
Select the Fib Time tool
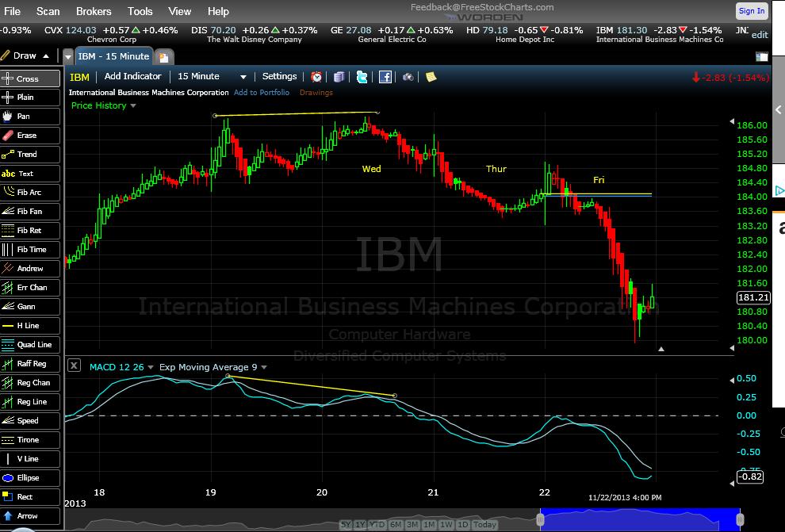30,249
